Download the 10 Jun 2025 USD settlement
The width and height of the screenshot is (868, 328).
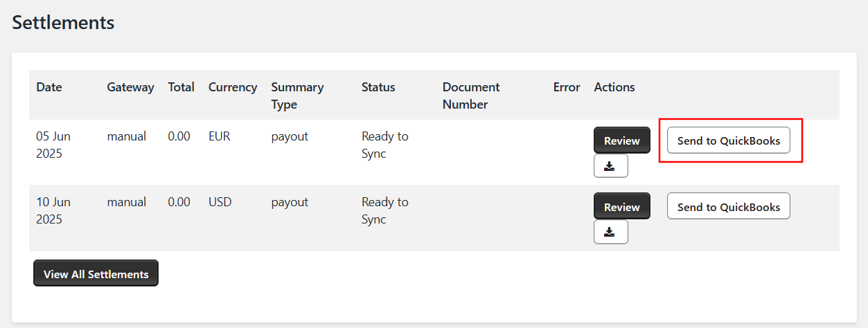610,232
